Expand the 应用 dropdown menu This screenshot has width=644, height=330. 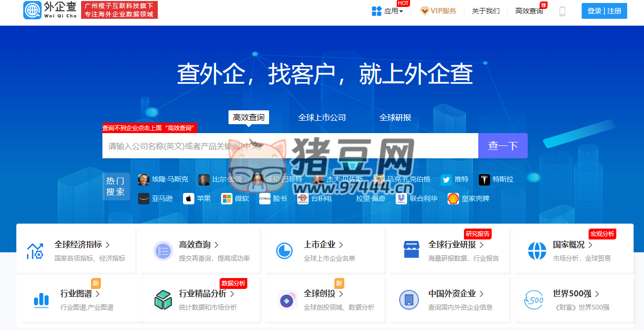tap(389, 10)
